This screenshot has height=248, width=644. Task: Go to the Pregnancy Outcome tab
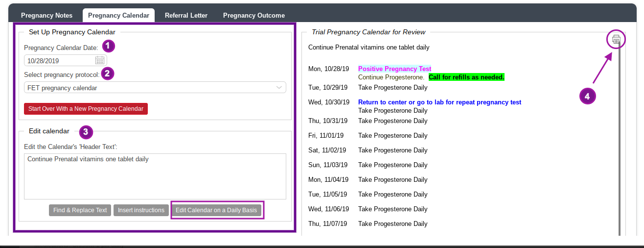[253, 15]
